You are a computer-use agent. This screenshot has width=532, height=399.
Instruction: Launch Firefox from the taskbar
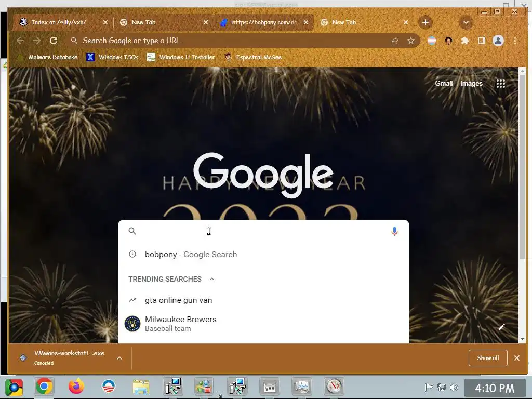(x=76, y=387)
